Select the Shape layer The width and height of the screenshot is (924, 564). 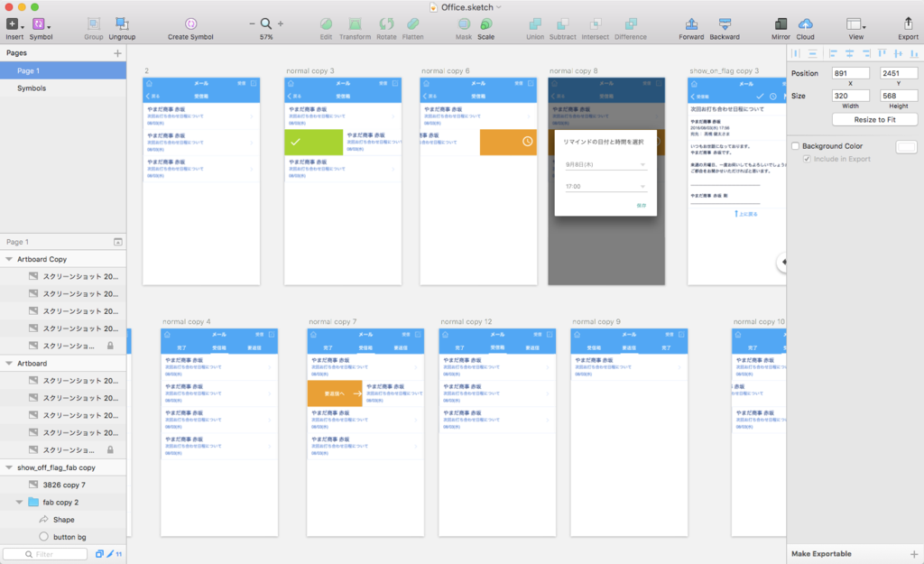pos(63,520)
